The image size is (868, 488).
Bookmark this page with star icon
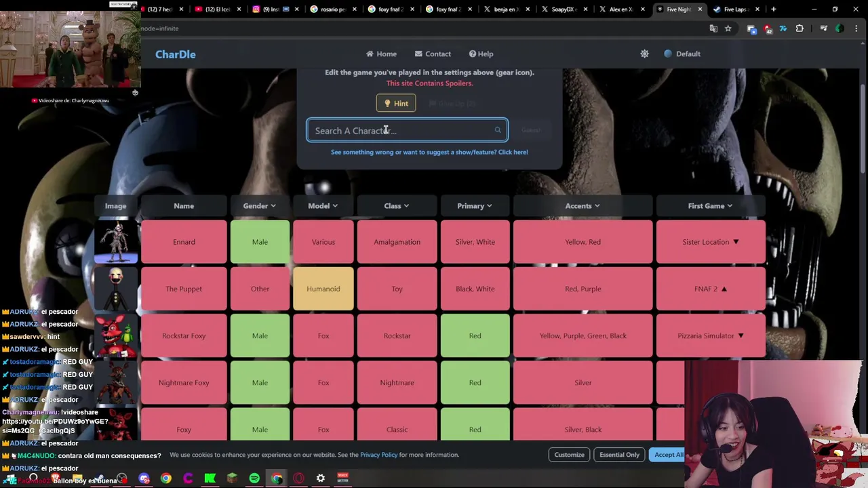[728, 28]
